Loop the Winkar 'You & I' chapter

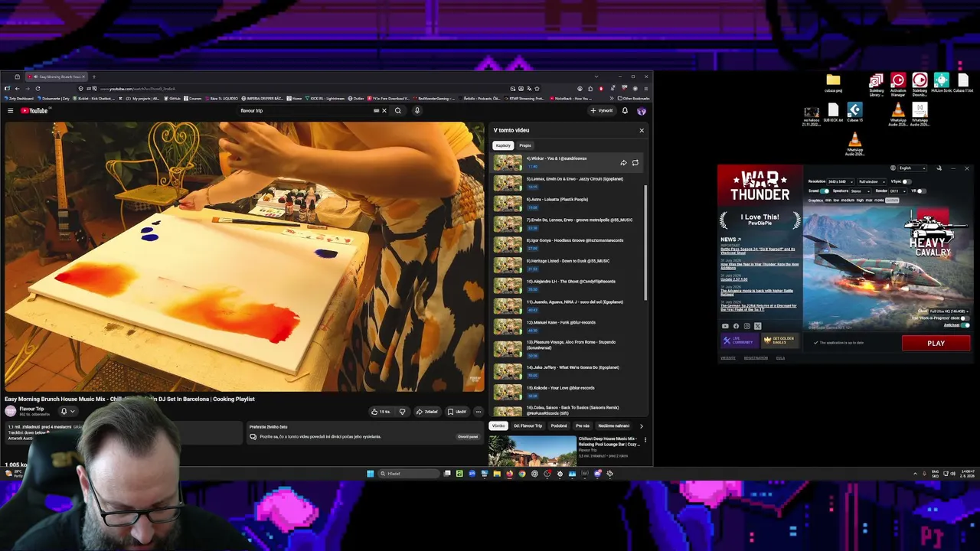pos(635,162)
